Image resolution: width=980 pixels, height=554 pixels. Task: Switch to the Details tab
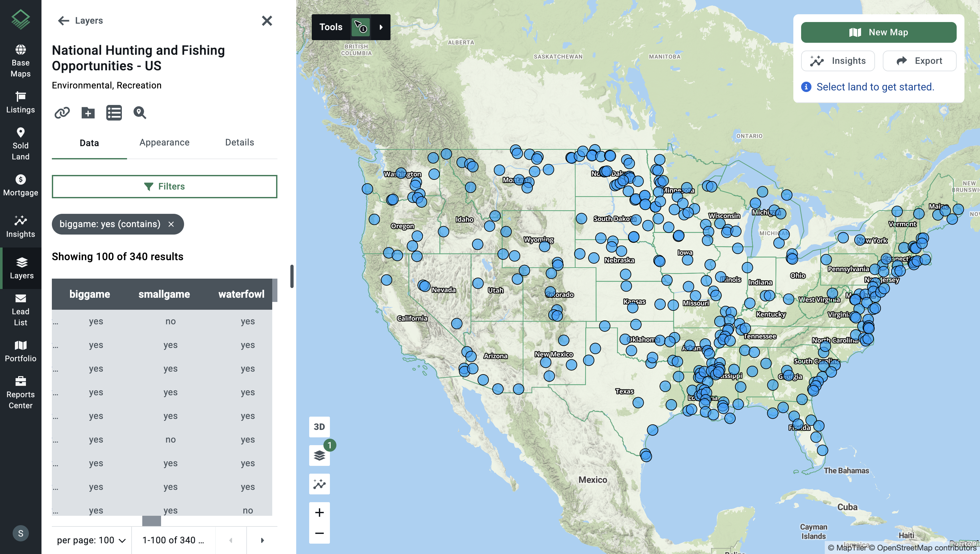click(x=239, y=142)
